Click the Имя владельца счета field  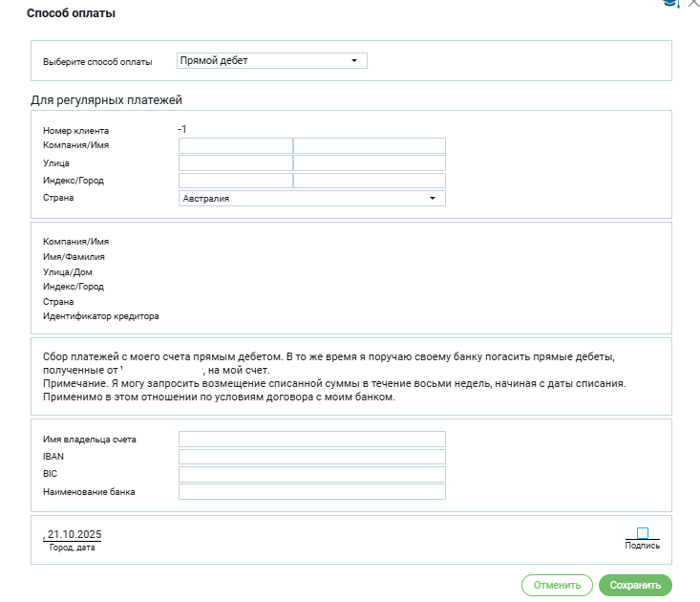click(311, 440)
